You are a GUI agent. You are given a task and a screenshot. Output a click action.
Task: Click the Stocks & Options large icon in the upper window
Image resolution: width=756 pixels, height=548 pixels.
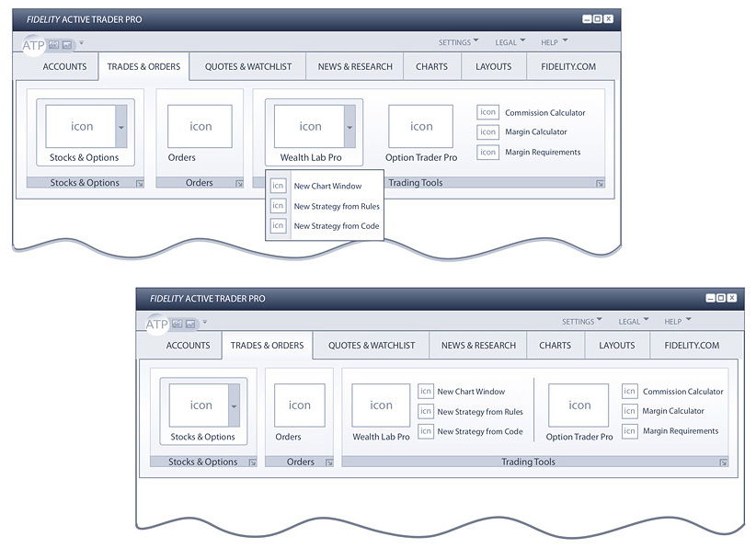[81, 126]
